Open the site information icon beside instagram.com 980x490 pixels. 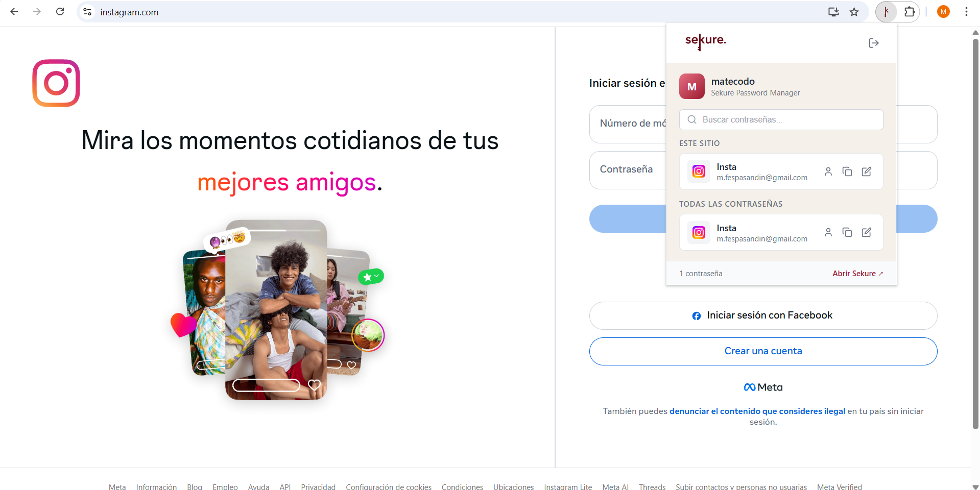87,12
